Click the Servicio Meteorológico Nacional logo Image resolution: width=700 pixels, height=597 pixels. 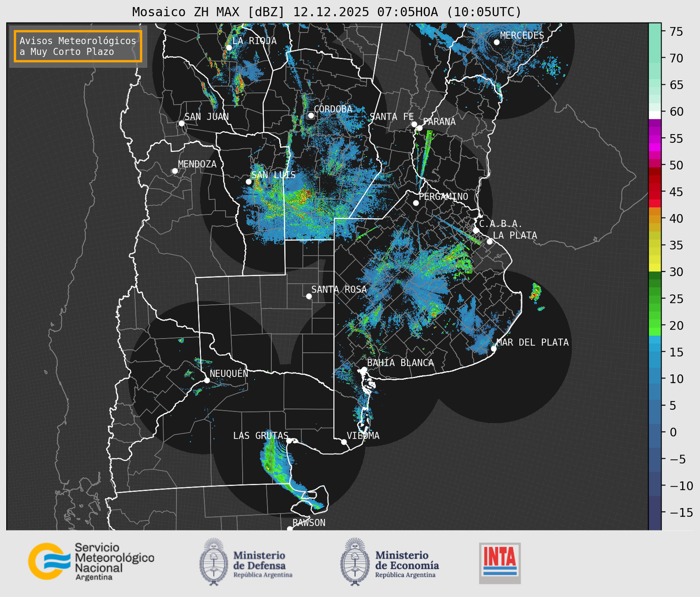[x=91, y=561]
